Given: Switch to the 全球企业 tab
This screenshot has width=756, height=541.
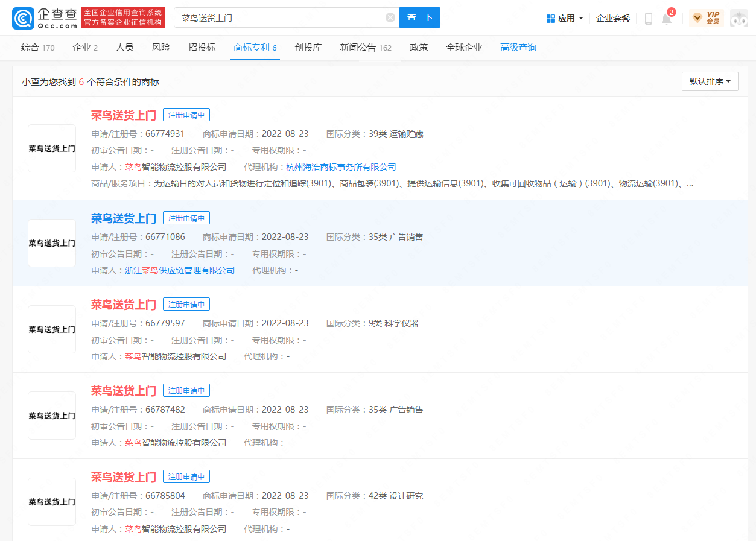Looking at the screenshot, I should click(464, 48).
